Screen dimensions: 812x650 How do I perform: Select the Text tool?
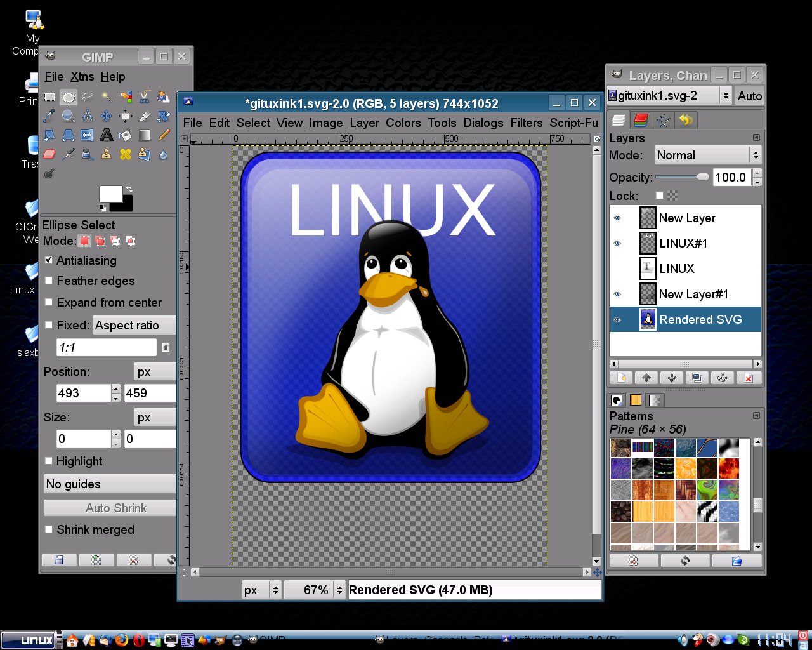click(107, 135)
